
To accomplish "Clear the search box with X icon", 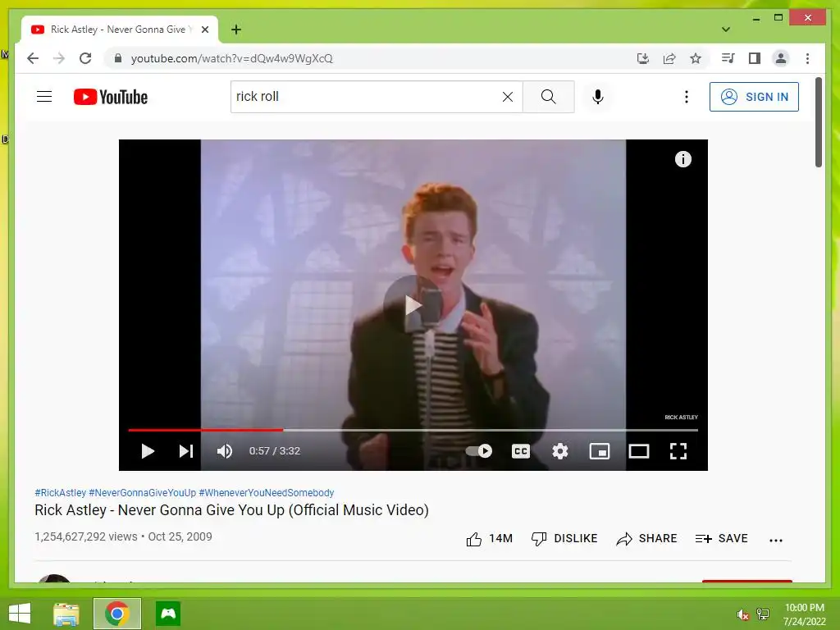I will tap(507, 97).
